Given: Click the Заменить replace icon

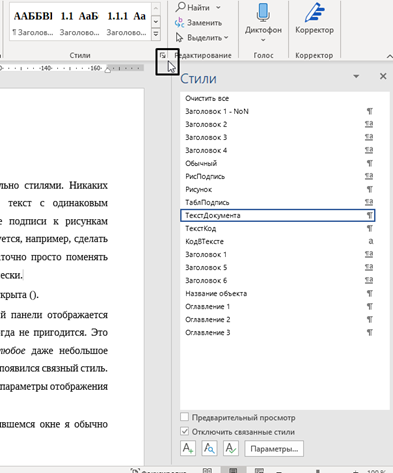Looking at the screenshot, I should [179, 23].
